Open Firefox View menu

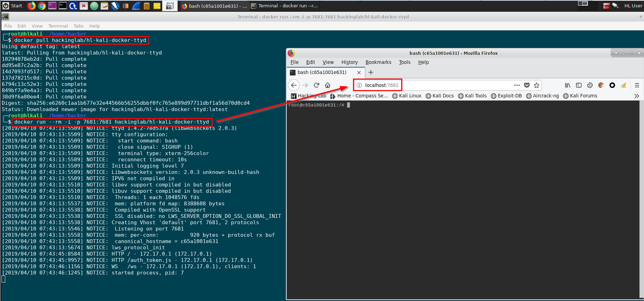click(328, 62)
